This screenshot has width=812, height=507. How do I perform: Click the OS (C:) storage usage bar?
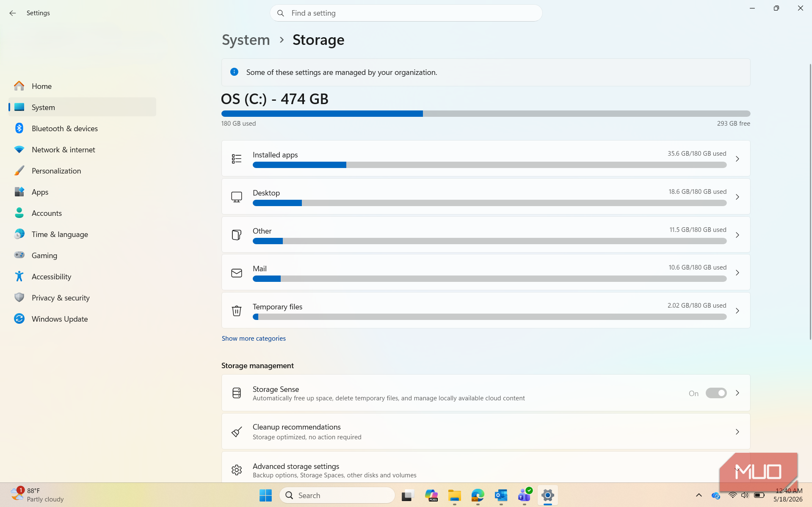pyautogui.click(x=486, y=113)
